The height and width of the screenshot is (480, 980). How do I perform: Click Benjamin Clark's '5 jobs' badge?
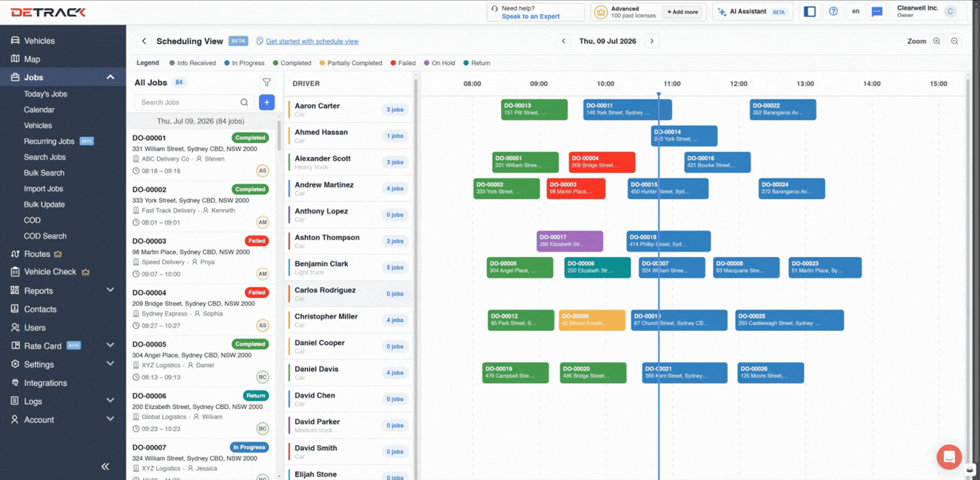395,267
